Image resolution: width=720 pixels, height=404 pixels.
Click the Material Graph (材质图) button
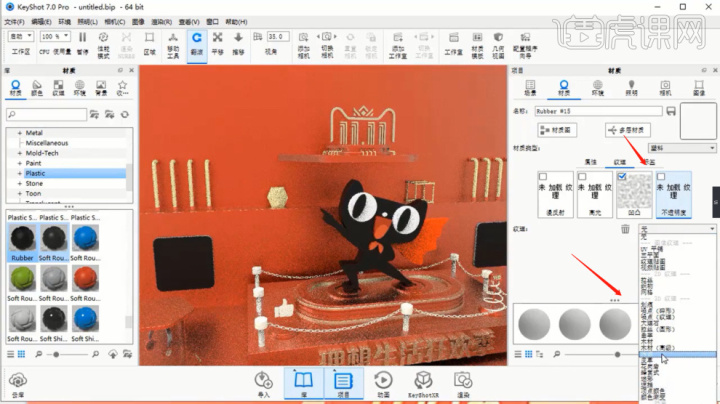coord(557,130)
